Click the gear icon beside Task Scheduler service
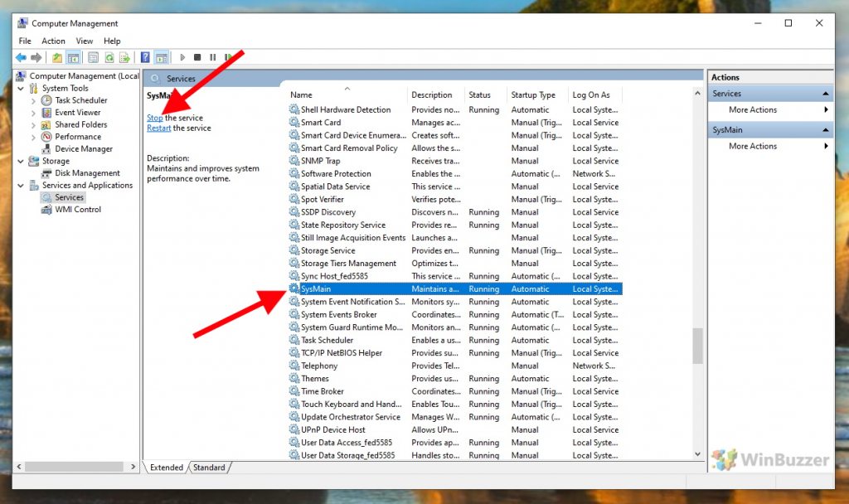 (x=294, y=340)
